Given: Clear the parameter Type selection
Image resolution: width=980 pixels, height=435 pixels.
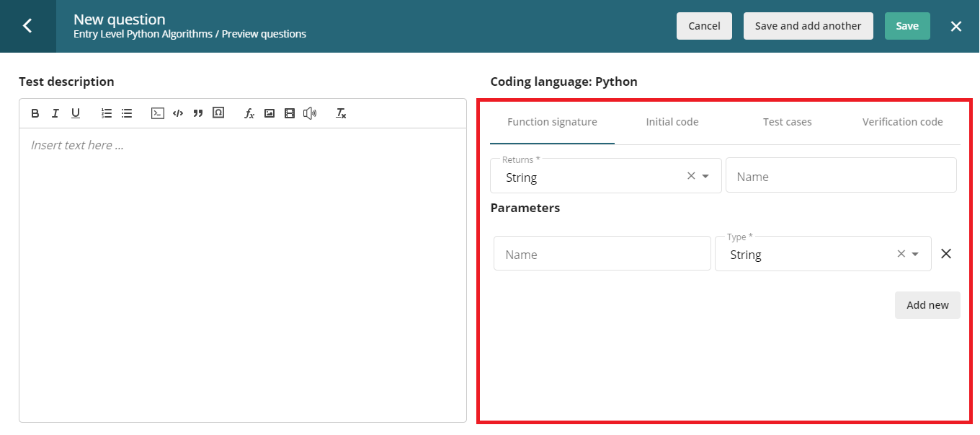Looking at the screenshot, I should (x=901, y=254).
